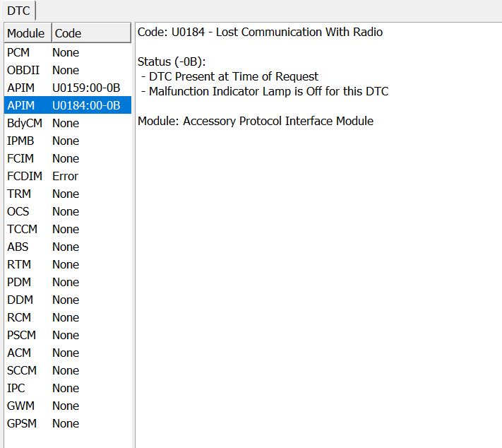Select the BdyCM module row

tap(68, 123)
